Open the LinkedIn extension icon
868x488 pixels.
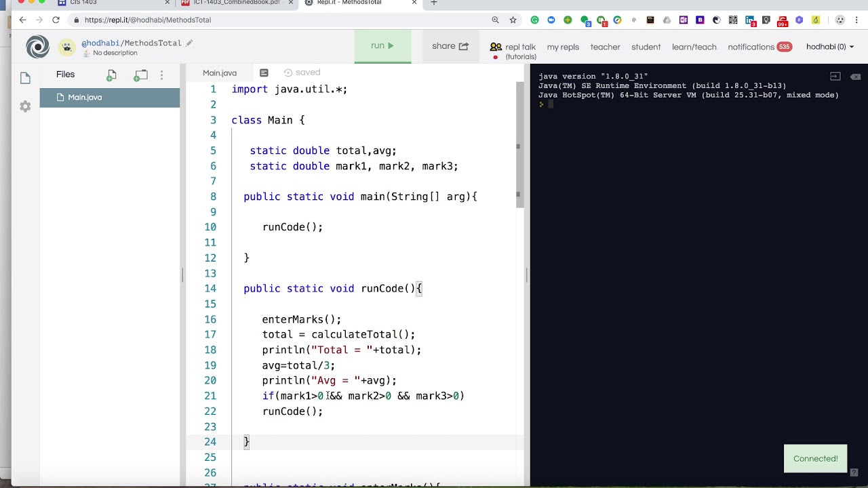(750, 20)
